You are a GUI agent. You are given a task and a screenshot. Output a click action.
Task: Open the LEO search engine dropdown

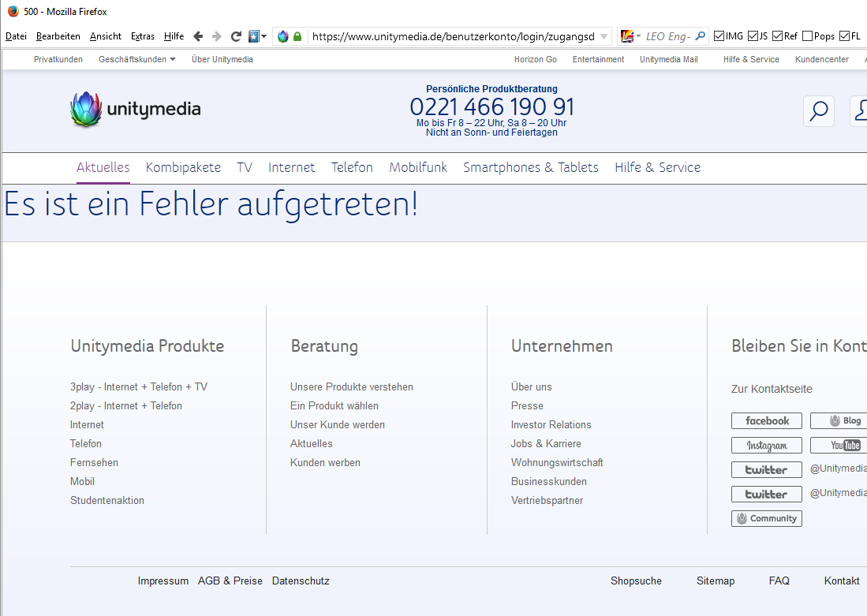pos(630,36)
